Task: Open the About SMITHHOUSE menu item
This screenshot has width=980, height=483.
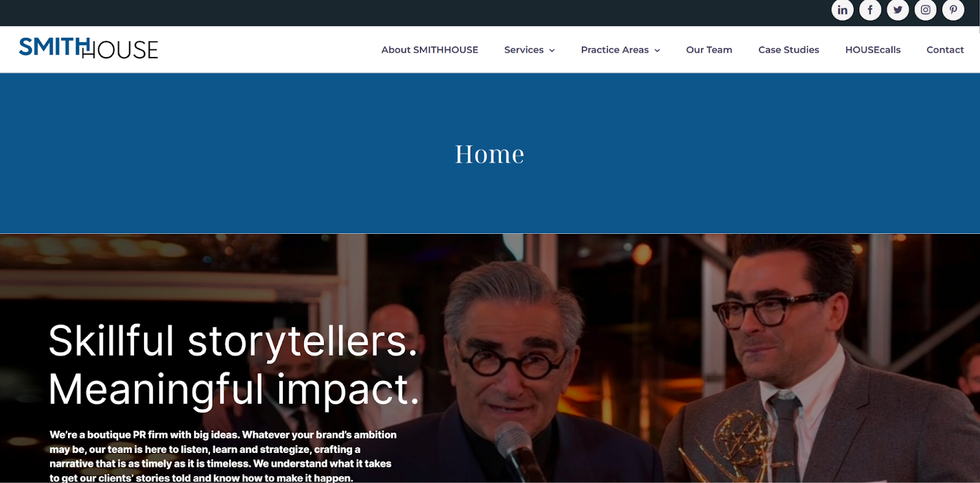Action: (429, 50)
